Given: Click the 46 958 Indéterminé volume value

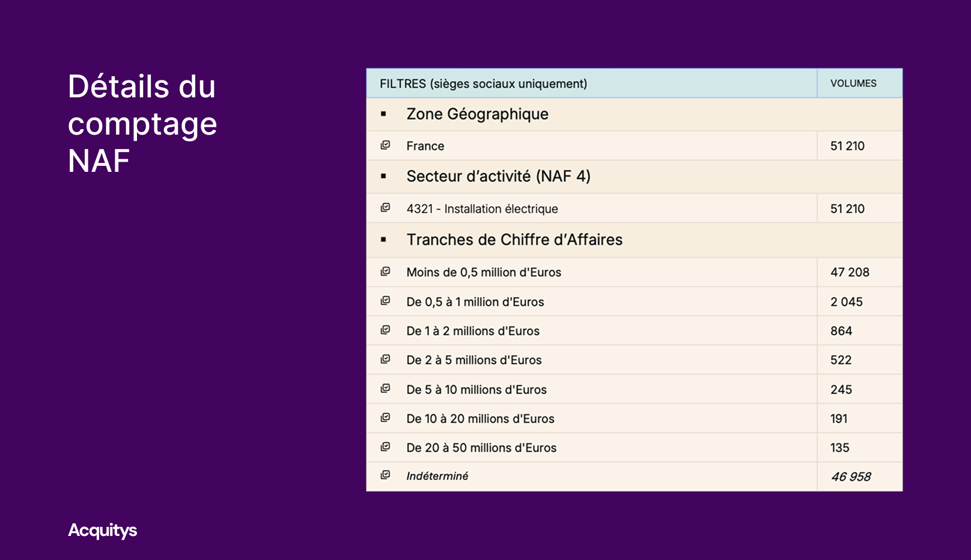Looking at the screenshot, I should point(851,476).
